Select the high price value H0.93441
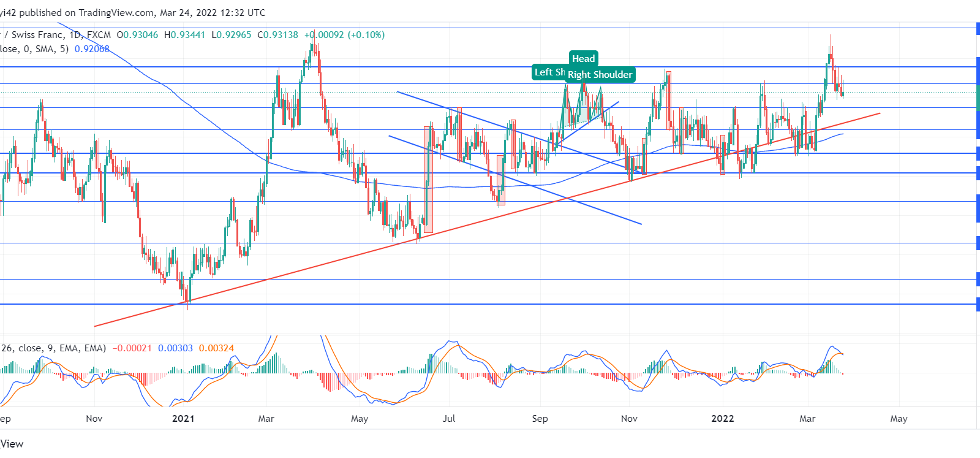This screenshot has height=458, width=980. 185,35
